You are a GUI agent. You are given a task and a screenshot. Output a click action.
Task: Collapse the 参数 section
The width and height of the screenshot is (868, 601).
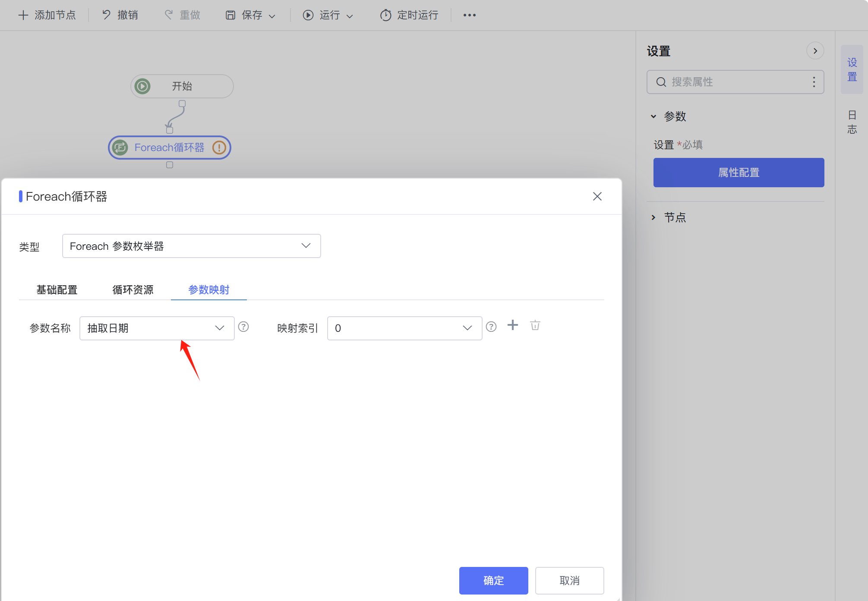pyautogui.click(x=653, y=116)
